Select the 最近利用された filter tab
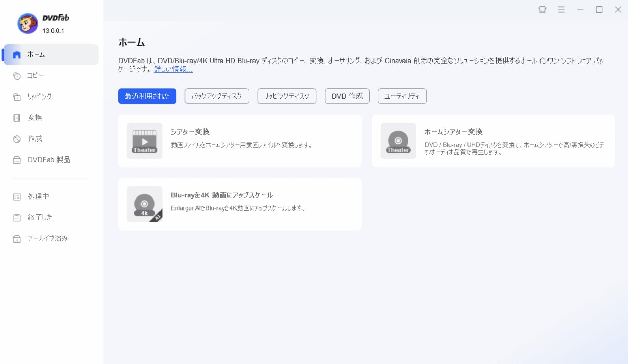628x364 pixels. click(147, 96)
